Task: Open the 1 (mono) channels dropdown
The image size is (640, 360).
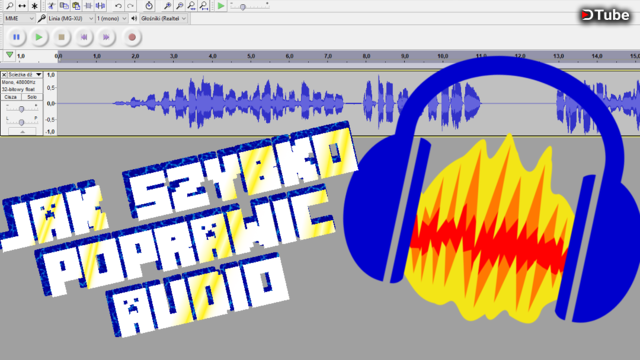Action: (112, 18)
